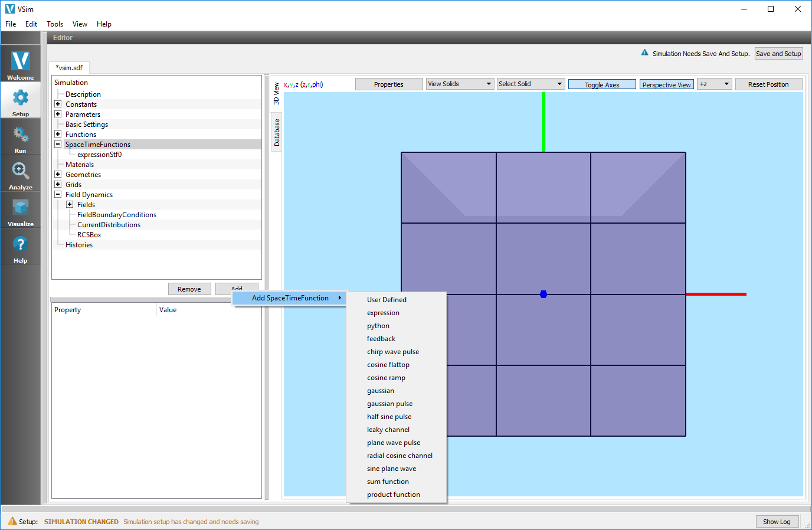Screen dimensions: 812x530
Task: Open the Select Solid dropdown
Action: (x=531, y=84)
